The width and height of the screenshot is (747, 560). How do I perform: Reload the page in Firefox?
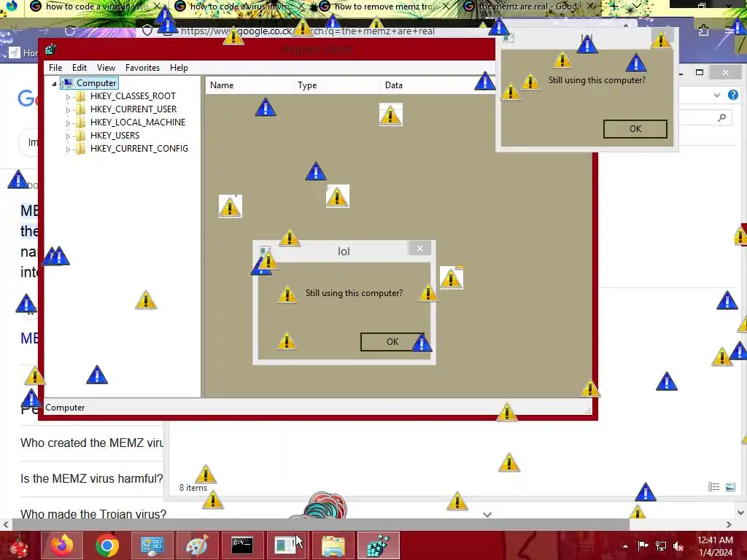click(x=70, y=31)
